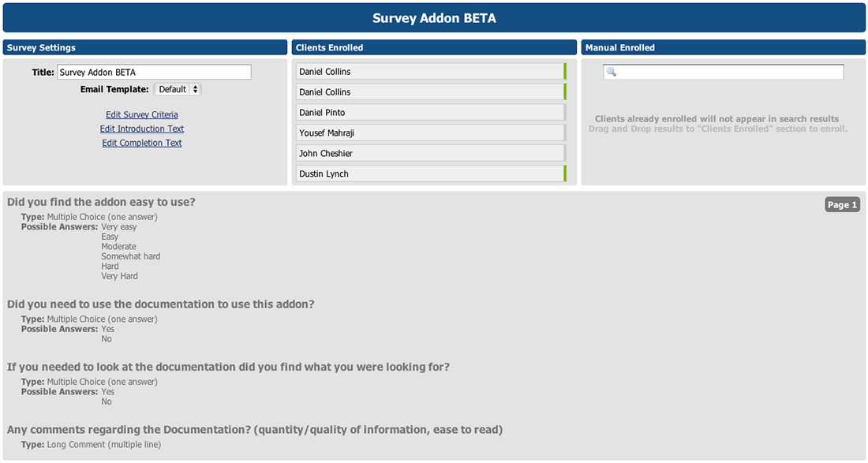Open the Edit Completion Text link
Screen dimensions: 868x463
click(x=142, y=144)
